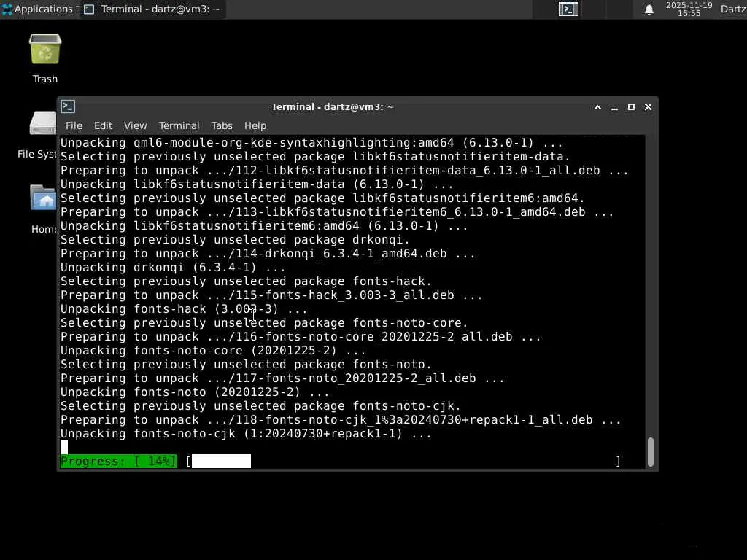
Task: Open the Help menu
Action: pyautogui.click(x=255, y=125)
